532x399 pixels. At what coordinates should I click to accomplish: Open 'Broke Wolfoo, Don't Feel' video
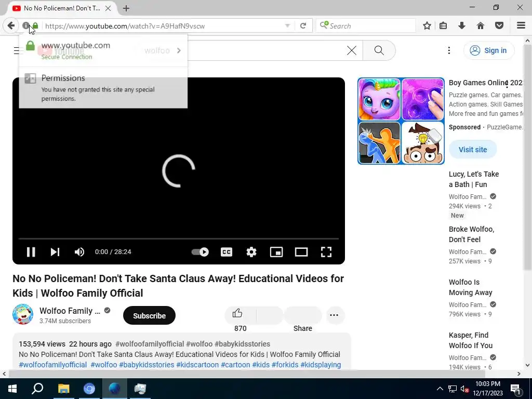[x=471, y=234]
